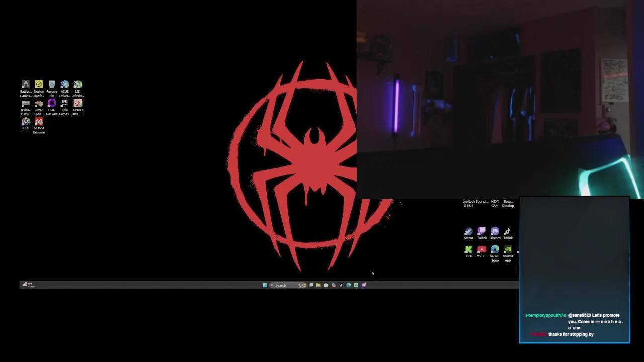644x362 pixels.
Task: Open the TikTok desktop shortcut
Action: click(508, 233)
